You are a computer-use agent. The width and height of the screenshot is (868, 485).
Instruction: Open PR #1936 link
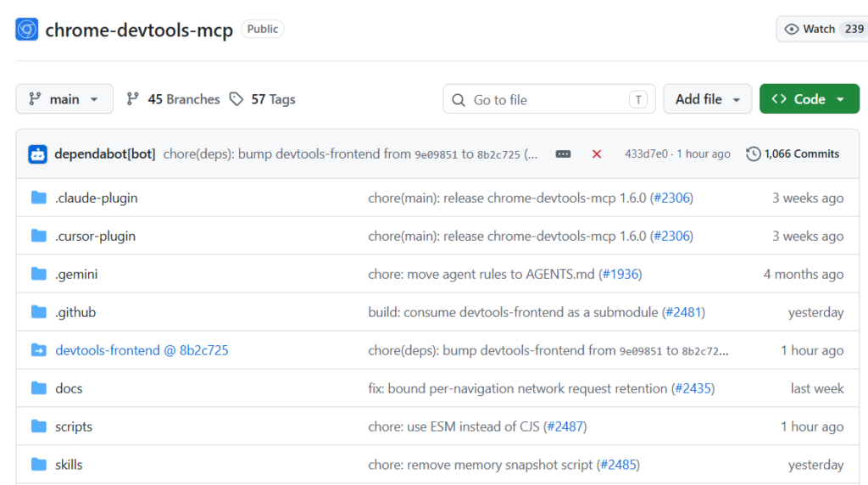tap(620, 274)
